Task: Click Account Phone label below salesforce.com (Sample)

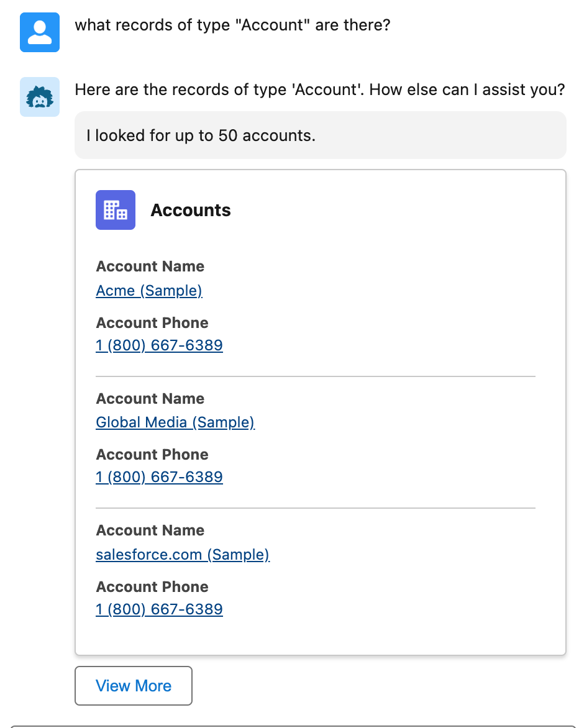Action: (x=152, y=587)
